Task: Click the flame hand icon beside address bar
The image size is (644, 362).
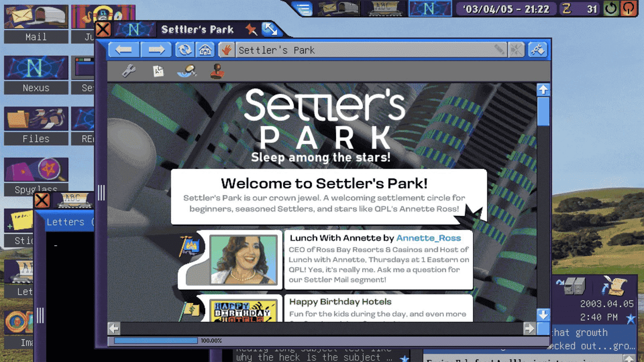Action: (x=226, y=50)
